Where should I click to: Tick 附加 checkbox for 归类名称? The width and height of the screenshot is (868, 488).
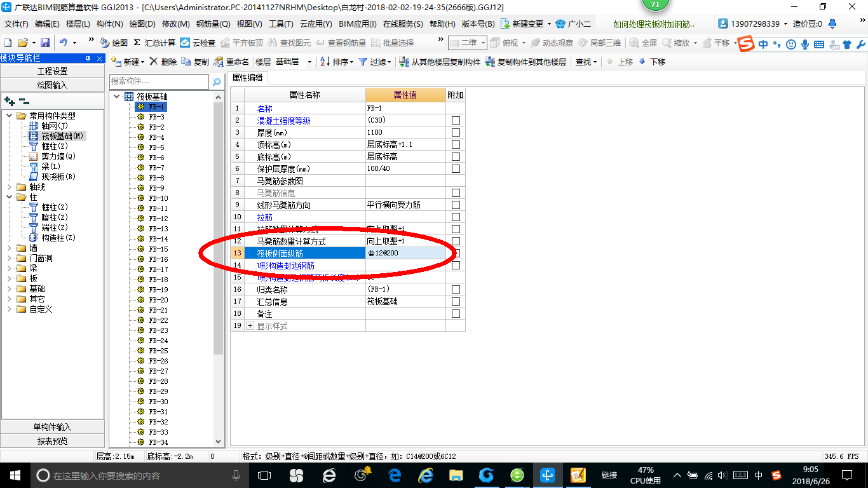456,289
